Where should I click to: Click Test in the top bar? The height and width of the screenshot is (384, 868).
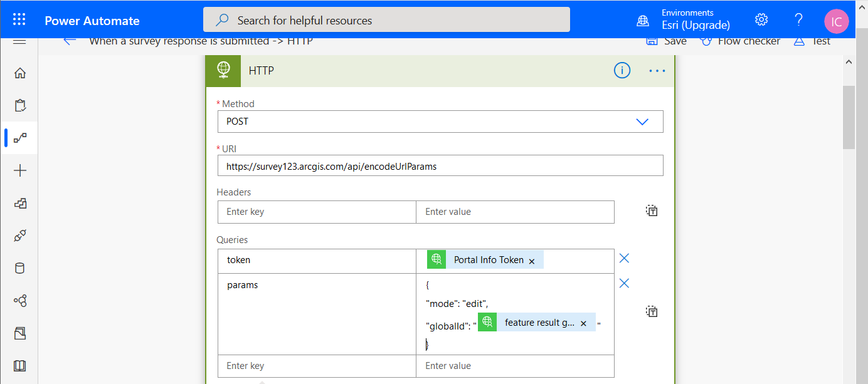[822, 40]
